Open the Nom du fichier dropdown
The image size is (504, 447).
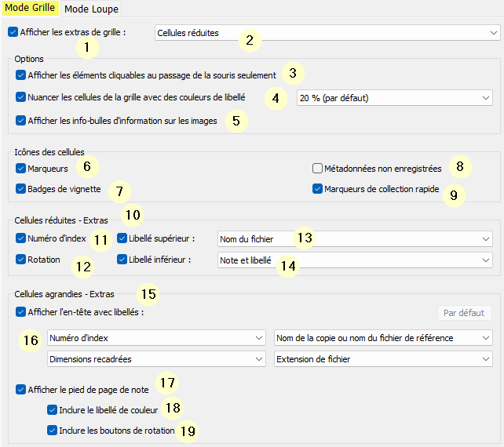coord(355,238)
